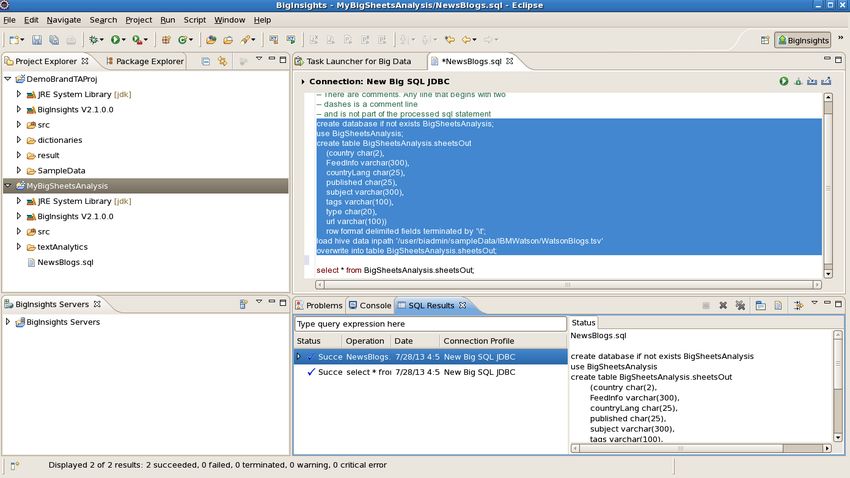Open the Debug button dropdown arrow
The image size is (850, 478).
click(101, 40)
